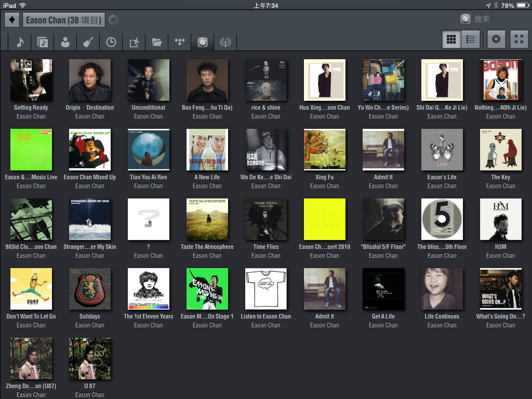The height and width of the screenshot is (399, 532).
Task: Open the U 87 album title link
Action: pos(90,386)
